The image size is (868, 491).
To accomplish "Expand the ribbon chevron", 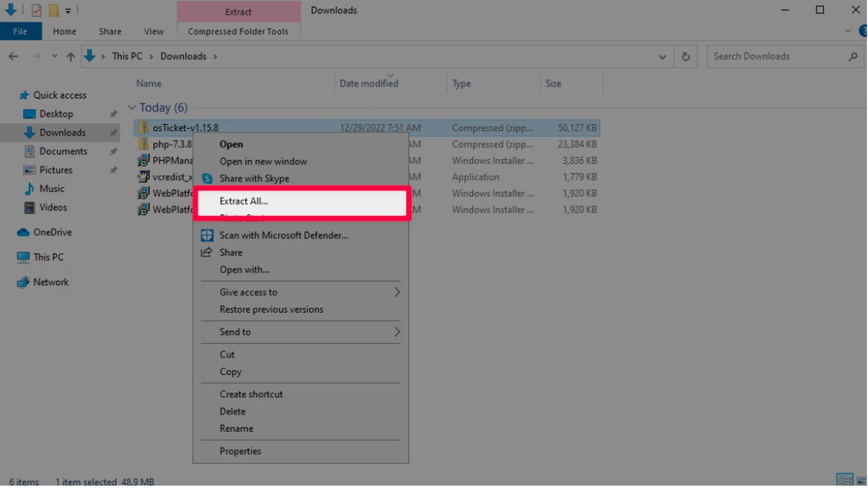I will pos(848,31).
